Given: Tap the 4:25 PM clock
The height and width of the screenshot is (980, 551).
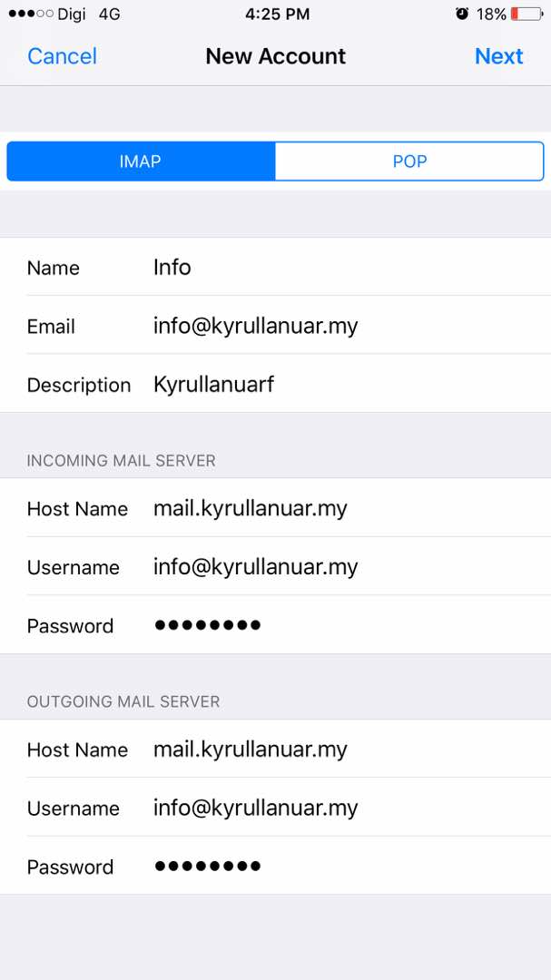Looking at the screenshot, I should (277, 14).
